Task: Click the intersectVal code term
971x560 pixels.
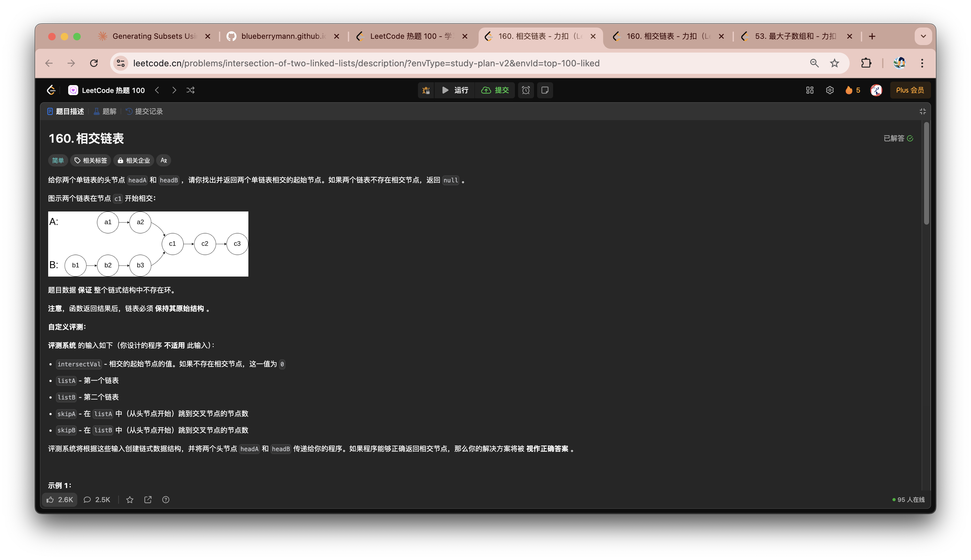Action: 79,364
